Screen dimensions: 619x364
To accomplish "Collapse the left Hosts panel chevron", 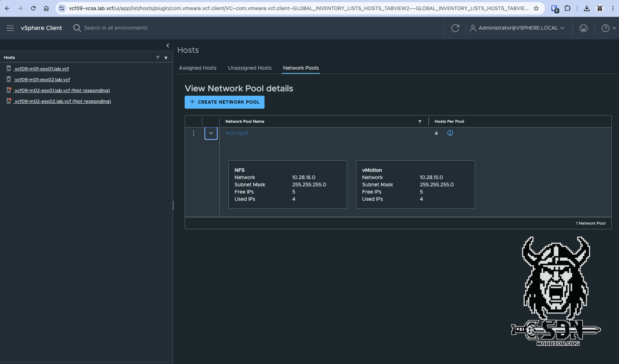I will click(167, 45).
